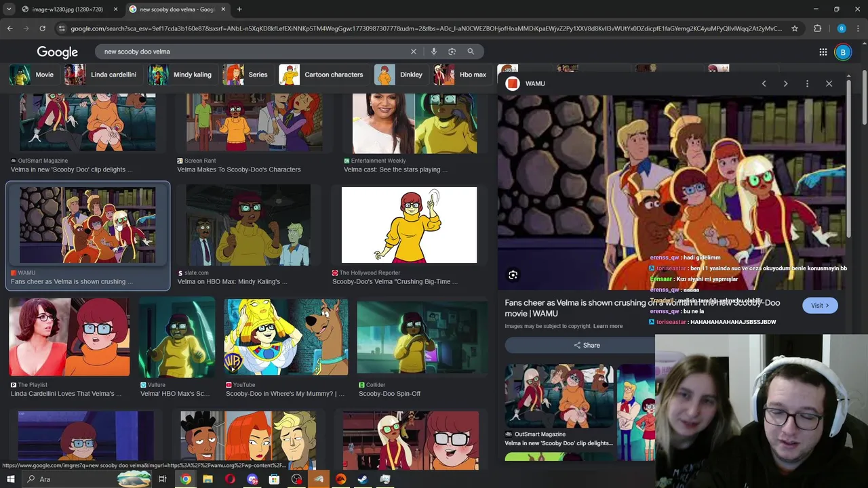Close the WAMU image preview panel
This screenshot has height=488, width=868.
click(x=829, y=83)
